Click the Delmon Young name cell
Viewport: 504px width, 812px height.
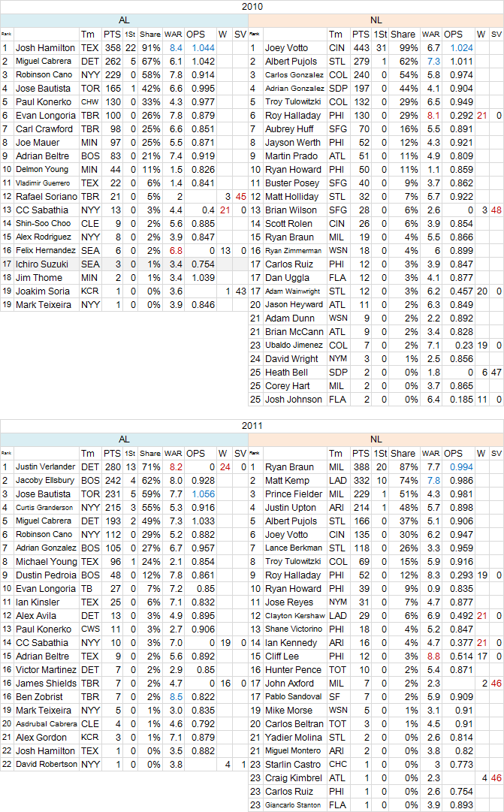pyautogui.click(x=46, y=169)
